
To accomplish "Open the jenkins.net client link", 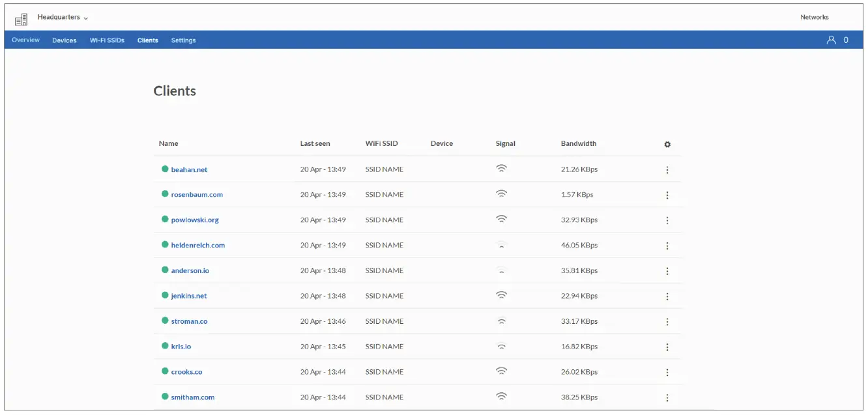I will click(189, 296).
